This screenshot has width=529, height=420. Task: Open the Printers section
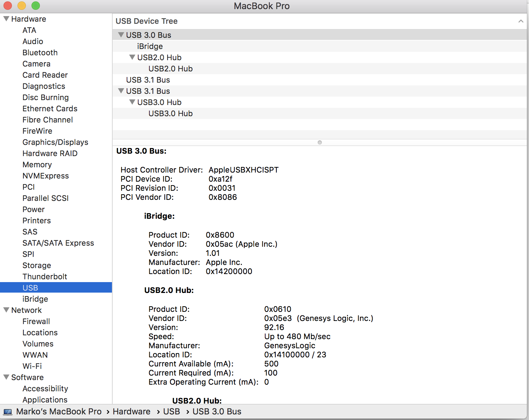pos(37,220)
